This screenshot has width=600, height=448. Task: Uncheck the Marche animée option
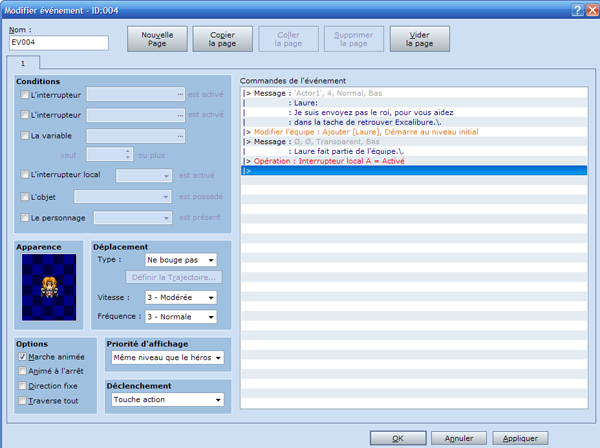(x=22, y=357)
